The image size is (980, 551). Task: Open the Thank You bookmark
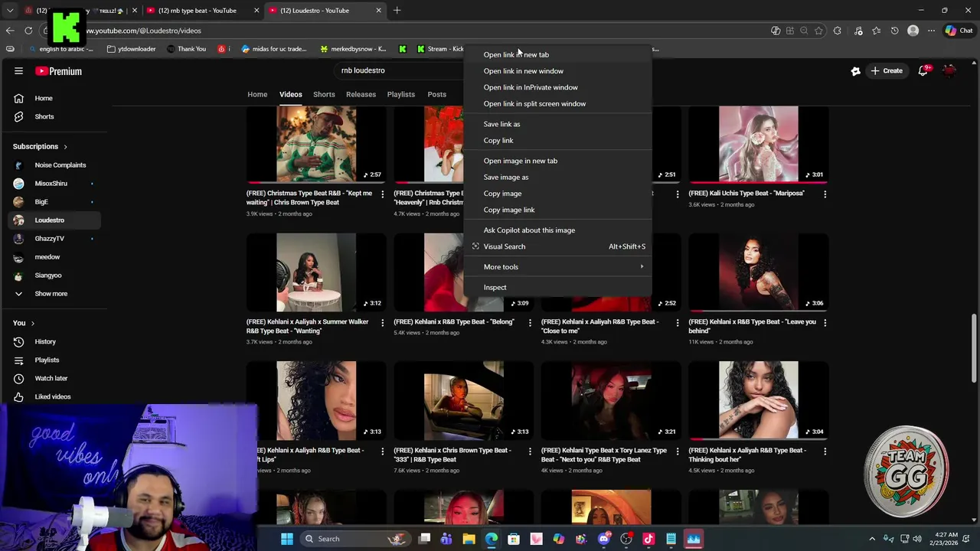coord(186,49)
